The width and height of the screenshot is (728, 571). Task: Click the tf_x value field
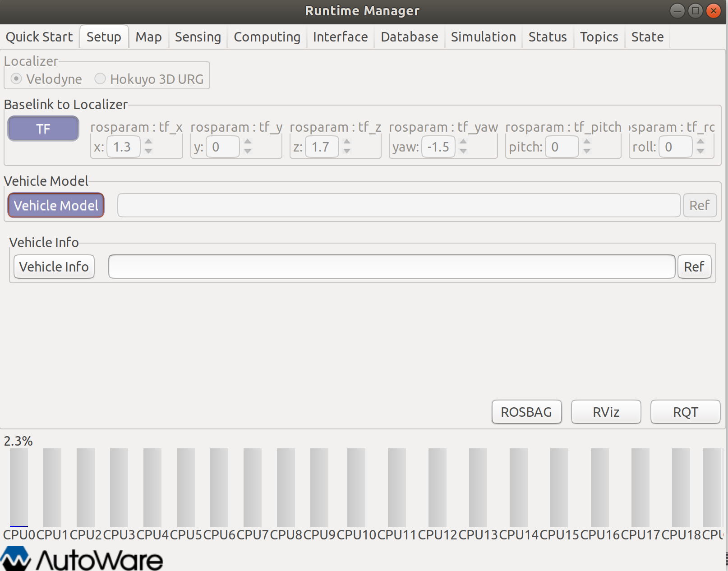click(x=123, y=147)
